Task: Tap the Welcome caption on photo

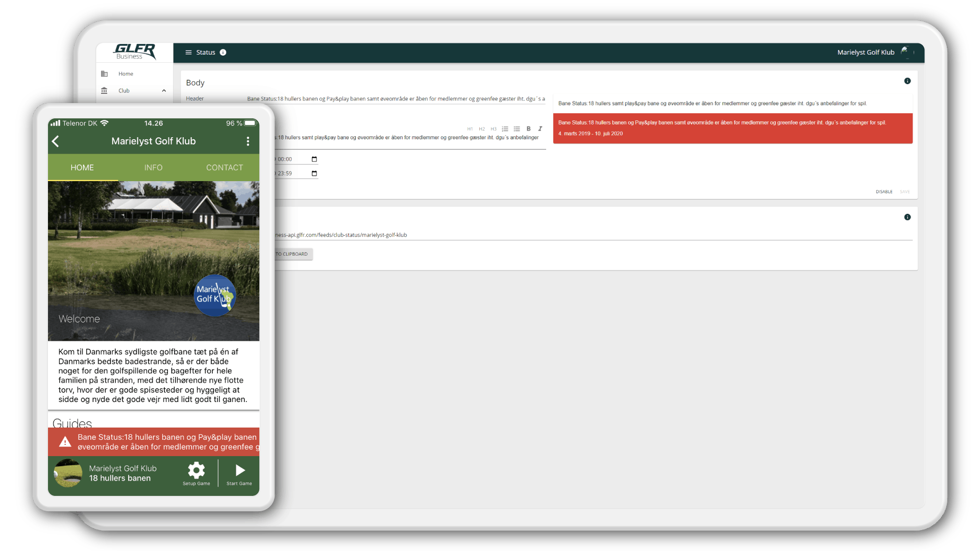Action: (79, 319)
